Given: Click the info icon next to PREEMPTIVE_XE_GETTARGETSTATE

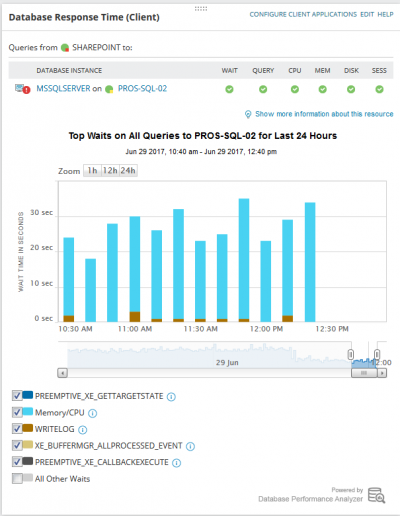Looking at the screenshot, I should tap(171, 397).
